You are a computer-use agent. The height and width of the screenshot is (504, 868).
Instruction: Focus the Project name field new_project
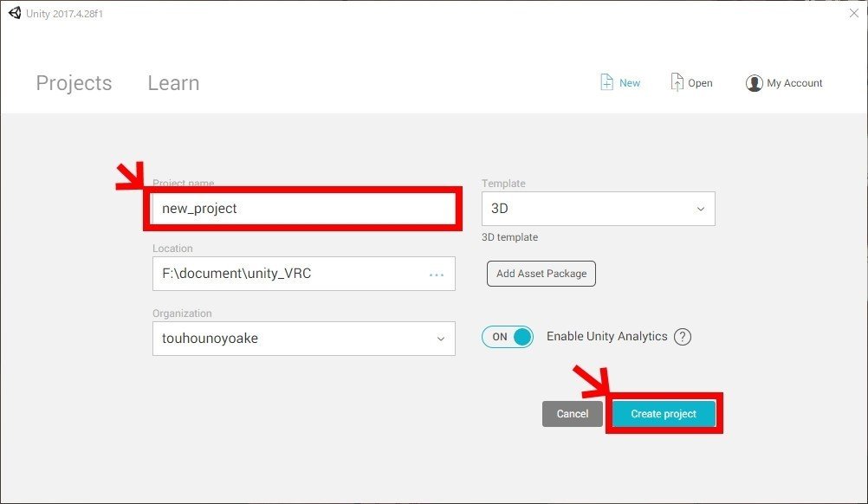tap(303, 209)
